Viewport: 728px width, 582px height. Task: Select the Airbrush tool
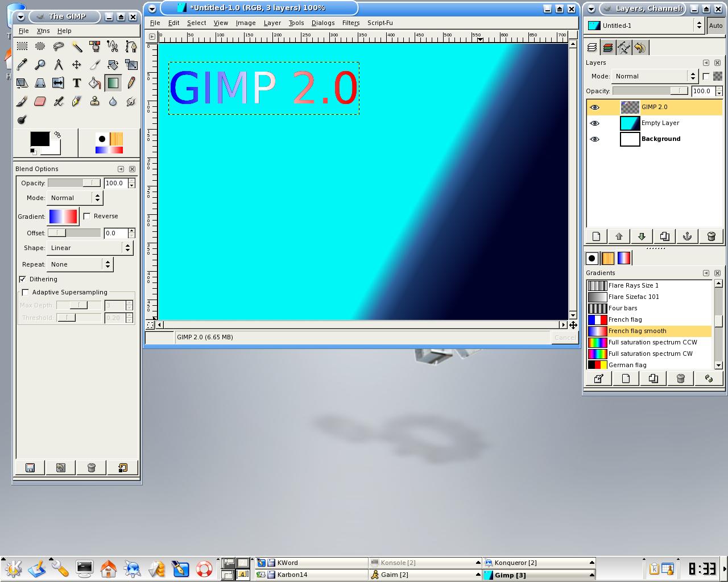[59, 101]
